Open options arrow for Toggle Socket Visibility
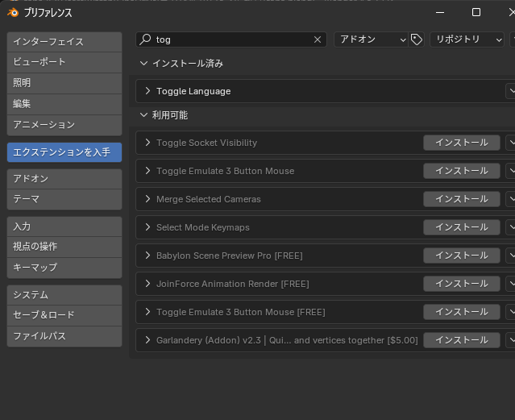 pos(510,143)
